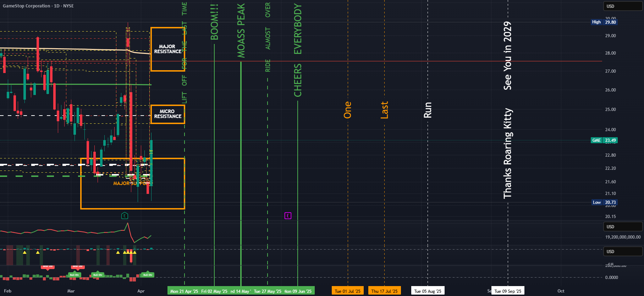
Task: Click the Tue 05 Aug '25 date label
Action: pyautogui.click(x=428, y=291)
